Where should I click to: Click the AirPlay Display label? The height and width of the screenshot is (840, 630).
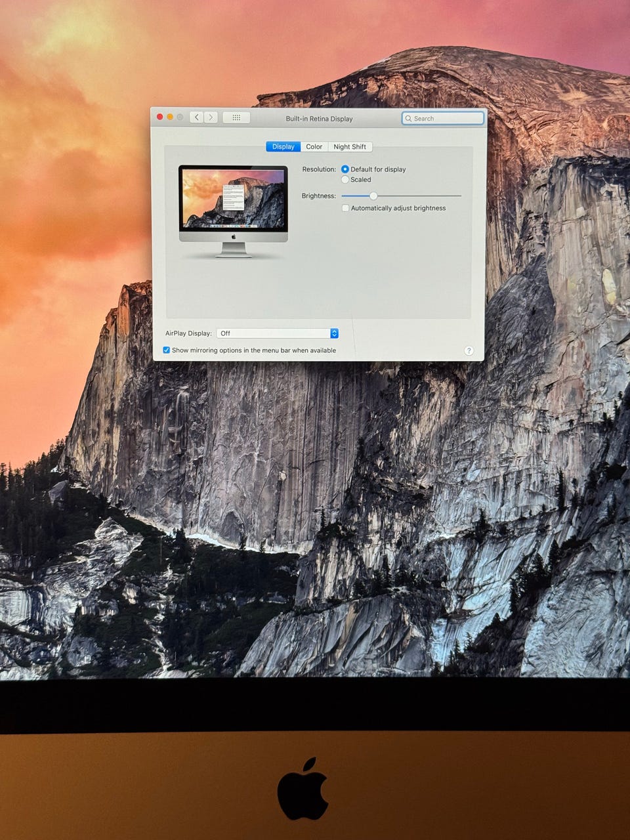click(x=188, y=333)
